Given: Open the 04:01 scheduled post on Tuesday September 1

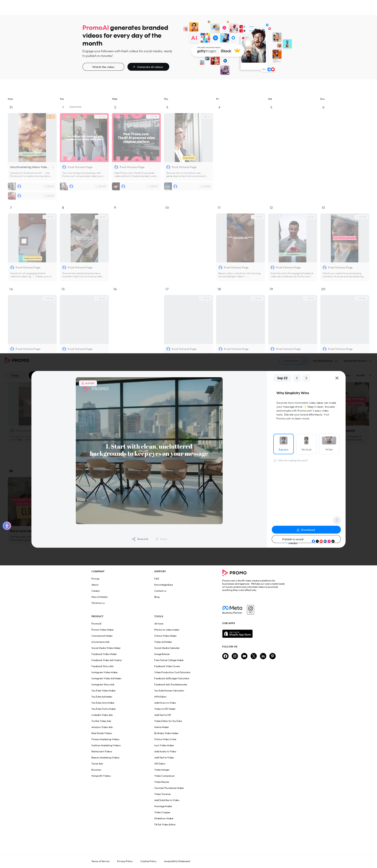Looking at the screenshot, I should pyautogui.click(x=84, y=186).
